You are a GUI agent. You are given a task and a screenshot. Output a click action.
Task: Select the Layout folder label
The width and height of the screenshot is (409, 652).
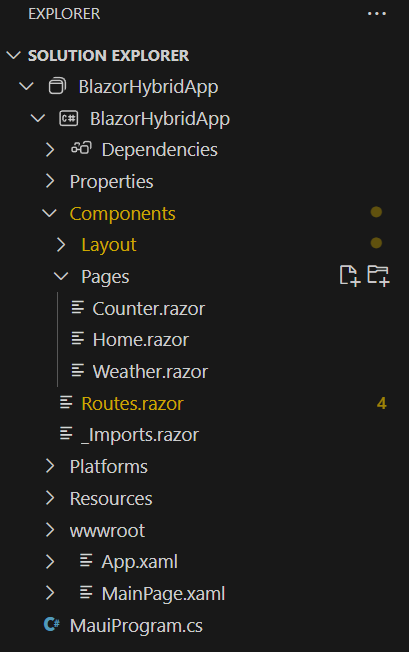pos(108,245)
